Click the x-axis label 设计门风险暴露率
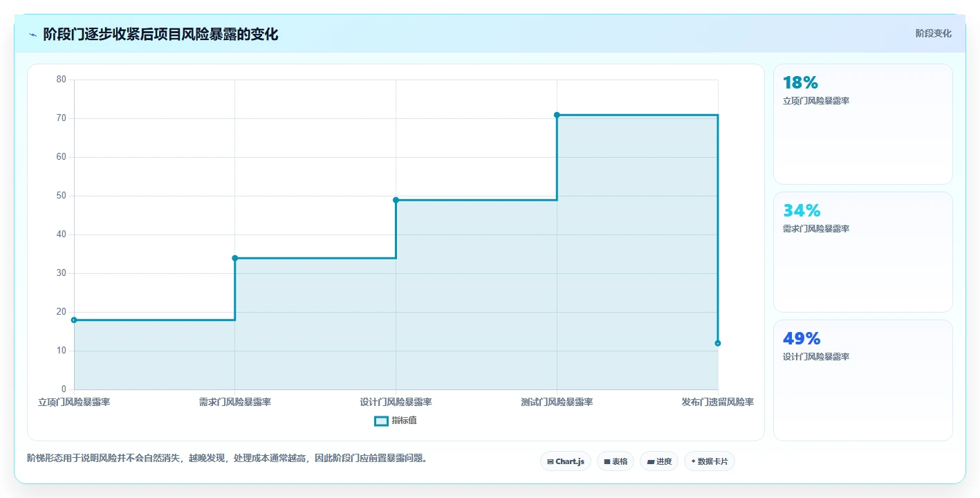 pyautogui.click(x=396, y=402)
